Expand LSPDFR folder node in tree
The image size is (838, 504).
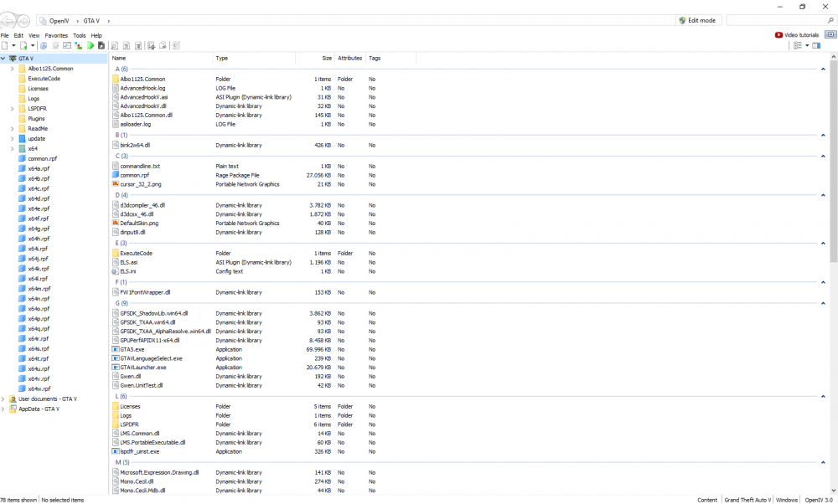13,108
